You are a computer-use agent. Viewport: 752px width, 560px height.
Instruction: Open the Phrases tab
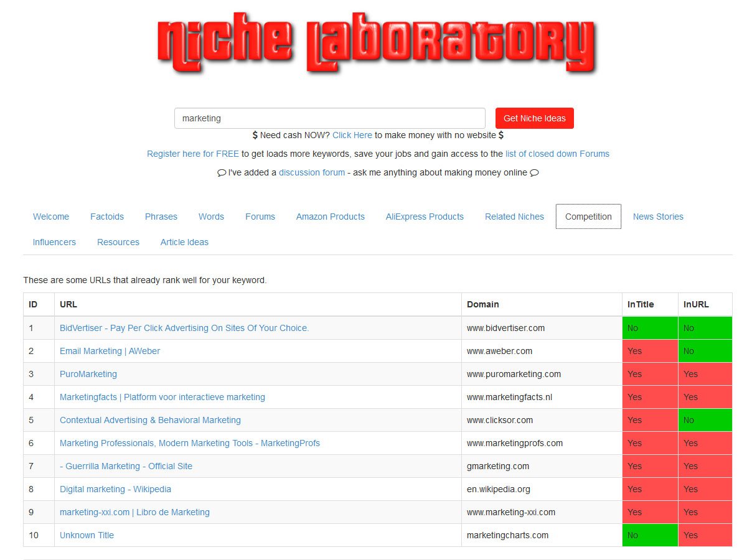point(161,217)
